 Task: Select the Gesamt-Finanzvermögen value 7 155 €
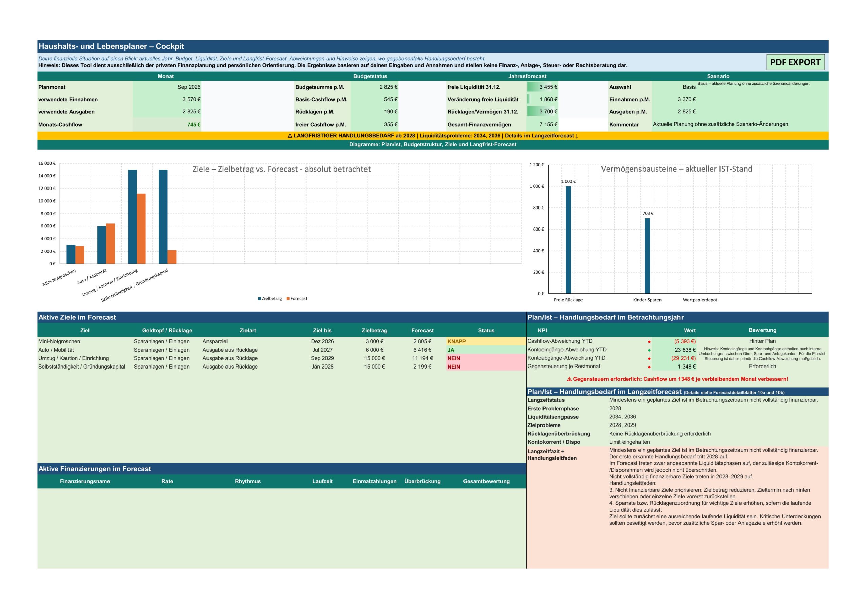(x=542, y=124)
